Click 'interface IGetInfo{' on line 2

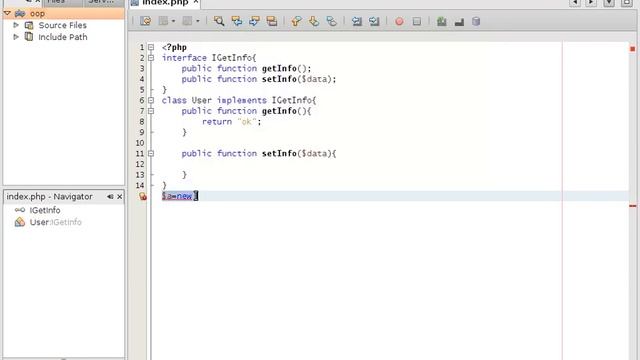[x=209, y=58]
